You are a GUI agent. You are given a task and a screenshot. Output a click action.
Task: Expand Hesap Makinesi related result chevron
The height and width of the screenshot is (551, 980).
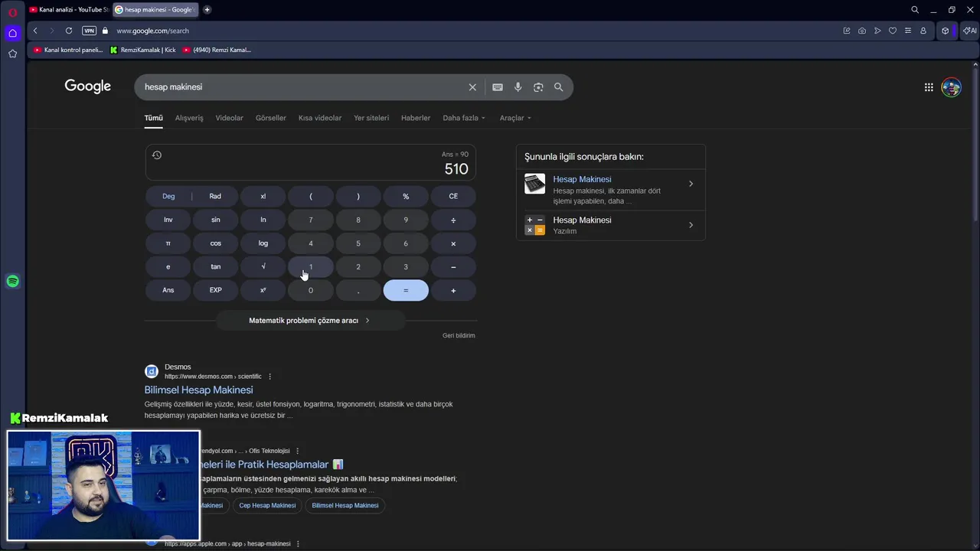(691, 184)
